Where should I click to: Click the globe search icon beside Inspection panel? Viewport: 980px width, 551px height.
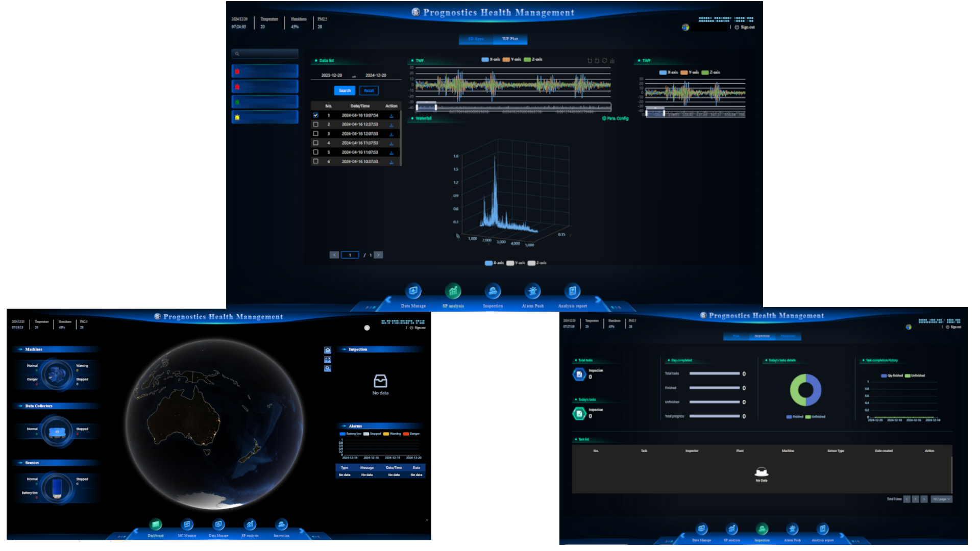coord(328,368)
